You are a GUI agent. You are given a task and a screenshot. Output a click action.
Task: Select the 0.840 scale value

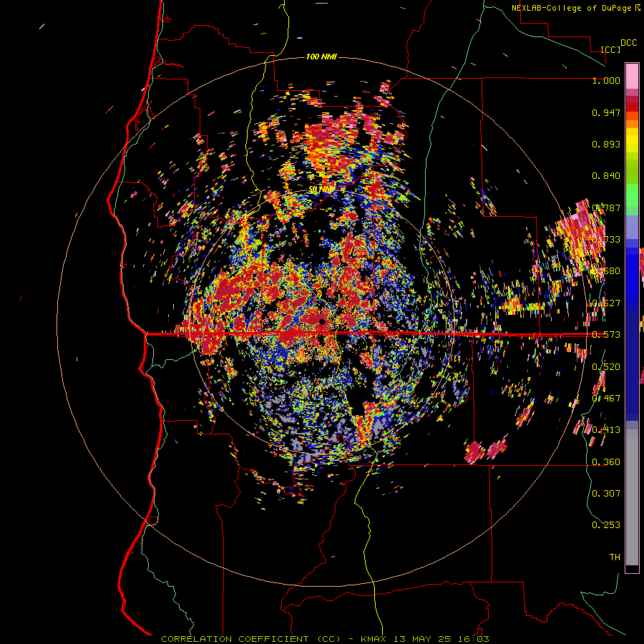(x=606, y=176)
